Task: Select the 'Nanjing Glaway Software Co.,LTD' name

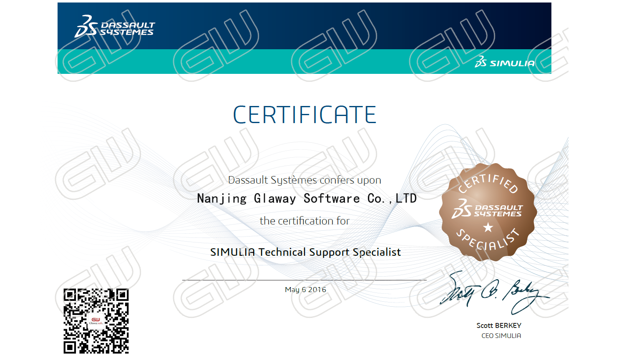Action: coord(307,199)
